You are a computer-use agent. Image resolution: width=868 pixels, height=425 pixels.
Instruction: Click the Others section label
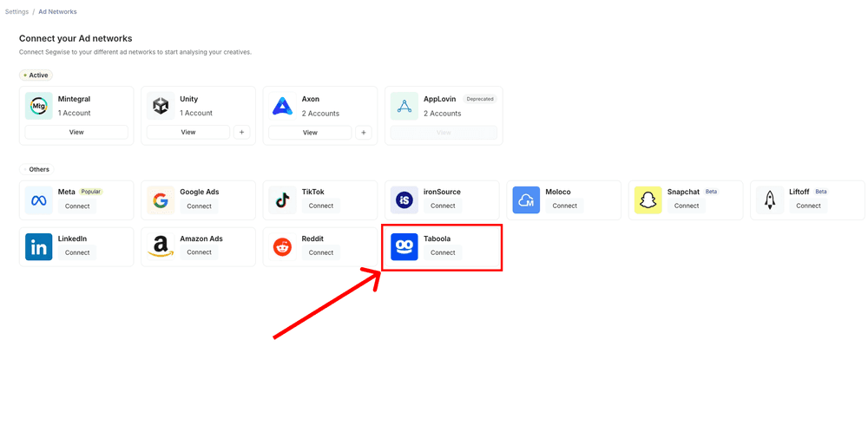[36, 169]
